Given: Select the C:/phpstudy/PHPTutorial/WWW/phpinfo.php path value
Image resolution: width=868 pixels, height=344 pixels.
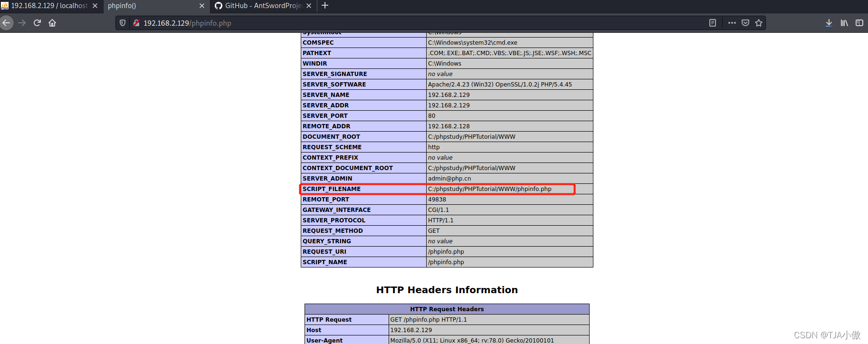Looking at the screenshot, I should coord(489,189).
